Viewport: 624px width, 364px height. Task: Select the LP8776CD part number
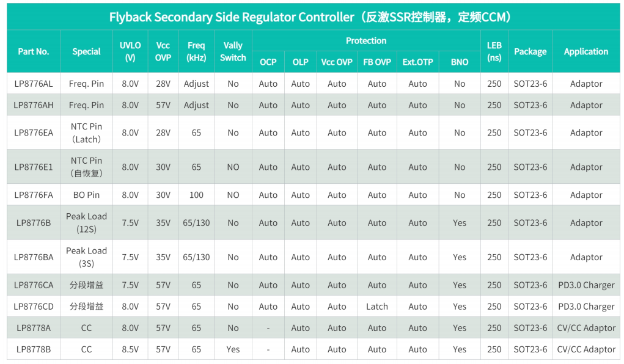click(34, 307)
